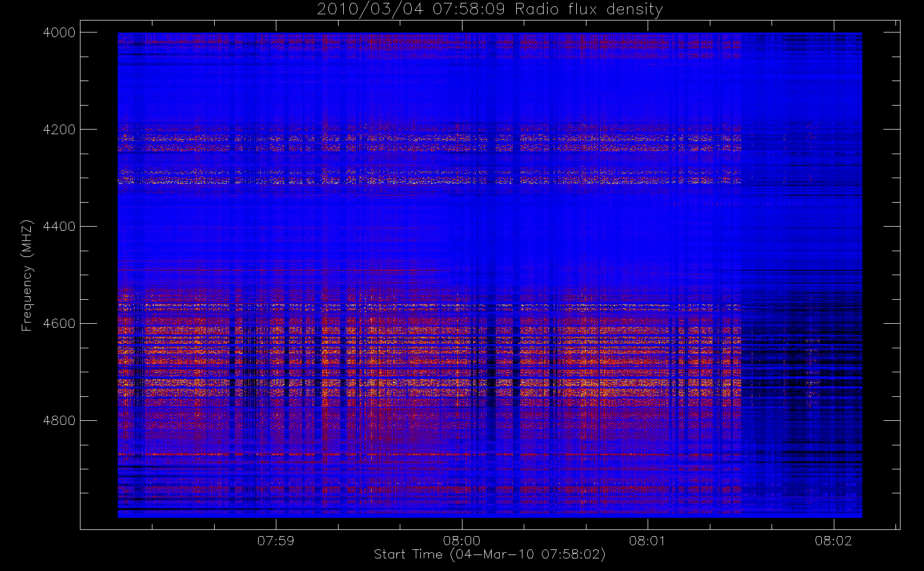Click the "Frequency (MHZ)" vertical axis title
Image resolution: width=924 pixels, height=571 pixels.
coord(27,275)
